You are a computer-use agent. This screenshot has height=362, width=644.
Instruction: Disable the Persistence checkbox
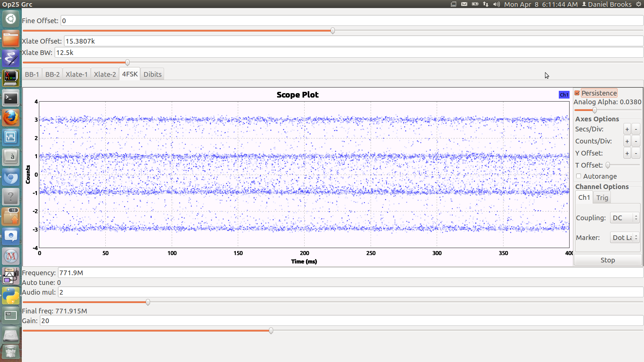577,93
